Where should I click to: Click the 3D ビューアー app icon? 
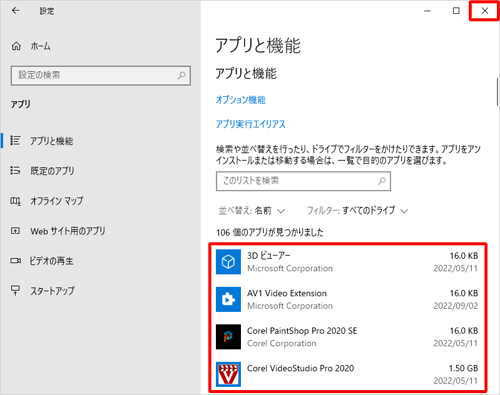pos(228,262)
